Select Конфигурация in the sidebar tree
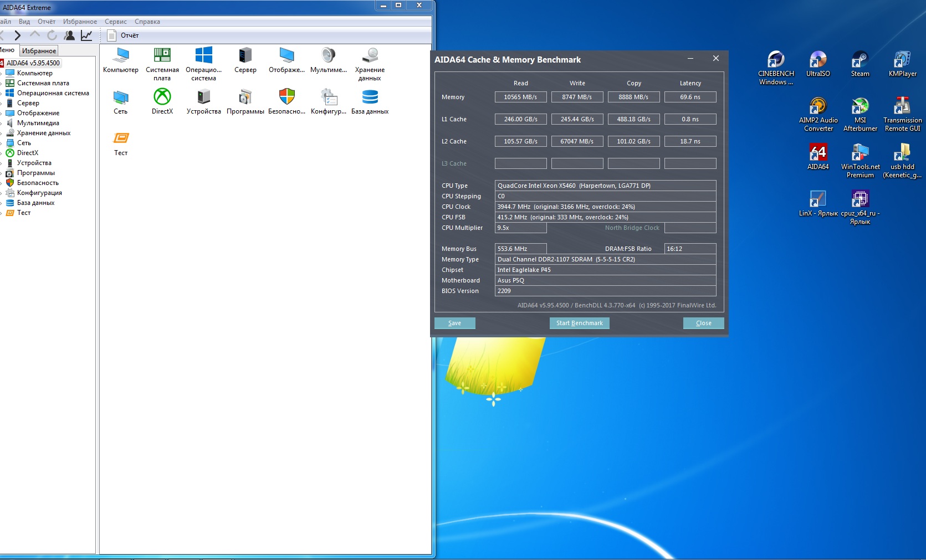Screen dimensions: 926x560 pyautogui.click(x=39, y=193)
